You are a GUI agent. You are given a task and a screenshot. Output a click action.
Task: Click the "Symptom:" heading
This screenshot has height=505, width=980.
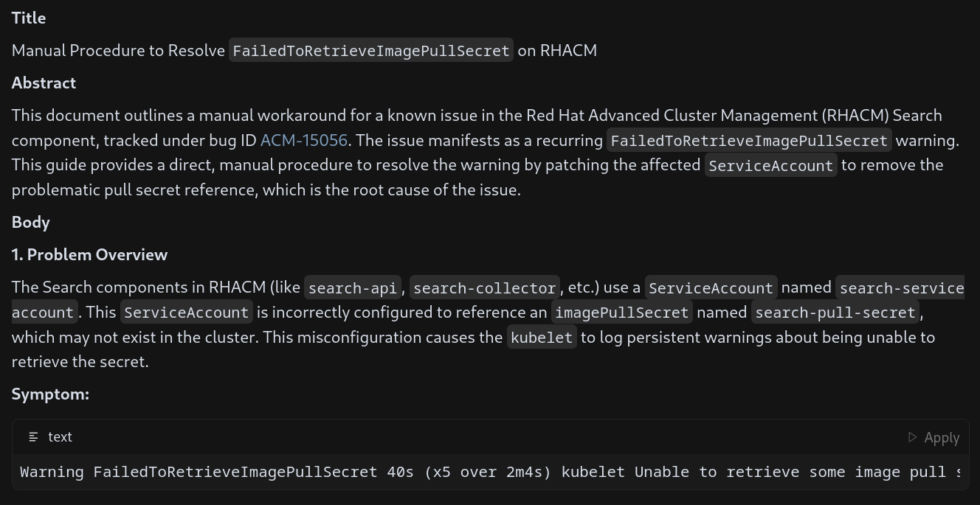tap(50, 394)
